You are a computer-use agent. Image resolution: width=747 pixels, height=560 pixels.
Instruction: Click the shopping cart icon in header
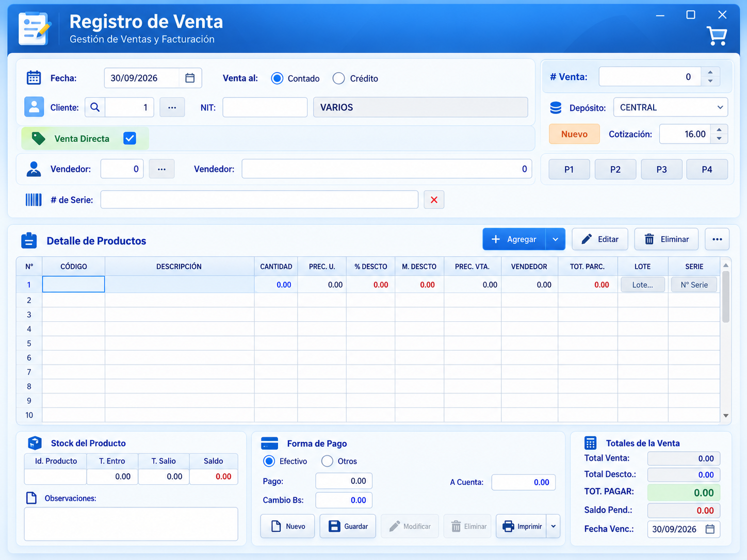pos(717,36)
